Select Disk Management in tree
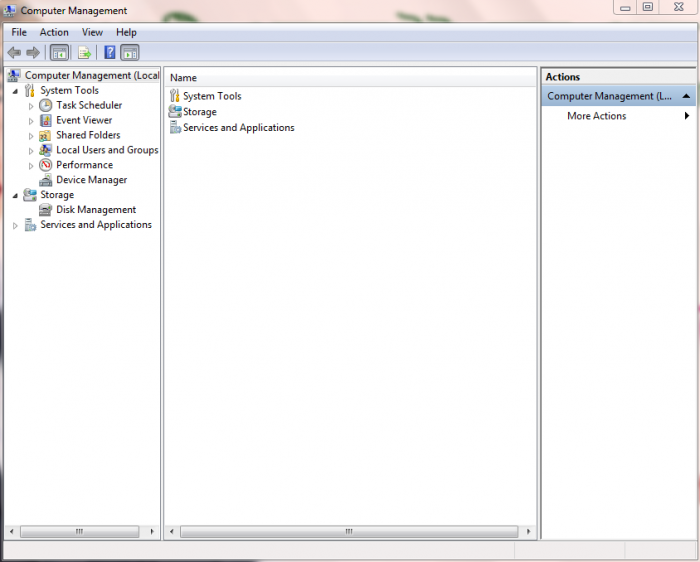The image size is (700, 562). [96, 209]
